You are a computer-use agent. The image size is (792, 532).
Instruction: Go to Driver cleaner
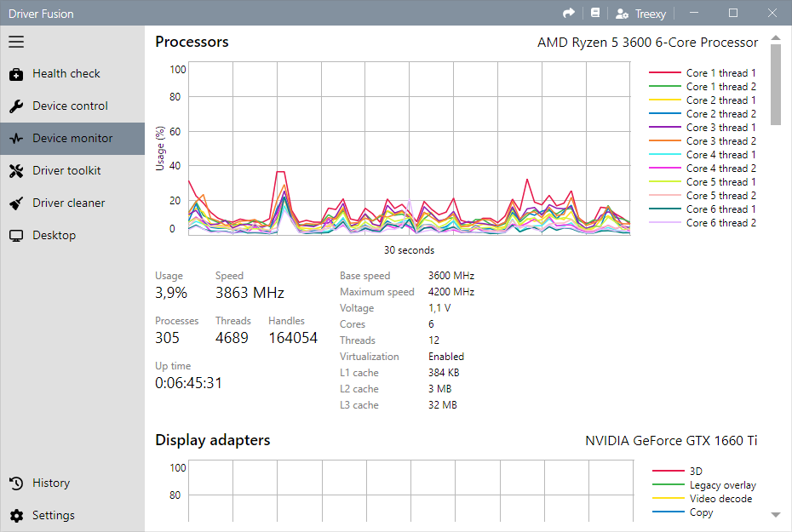pos(72,203)
